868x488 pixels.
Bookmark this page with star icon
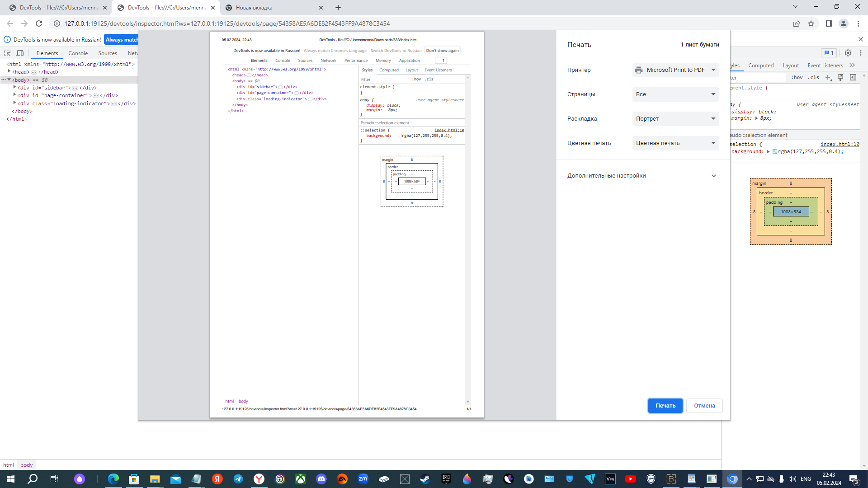pyautogui.click(x=811, y=23)
